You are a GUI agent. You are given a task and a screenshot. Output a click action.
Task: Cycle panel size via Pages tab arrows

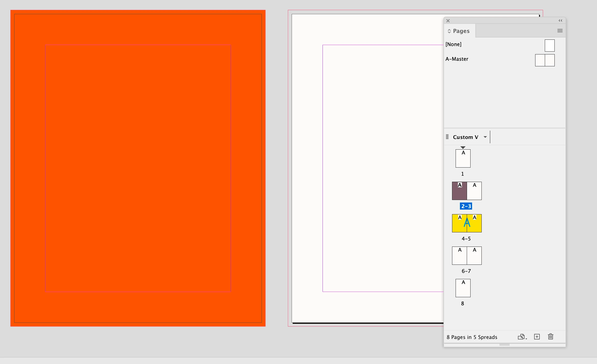tap(449, 31)
